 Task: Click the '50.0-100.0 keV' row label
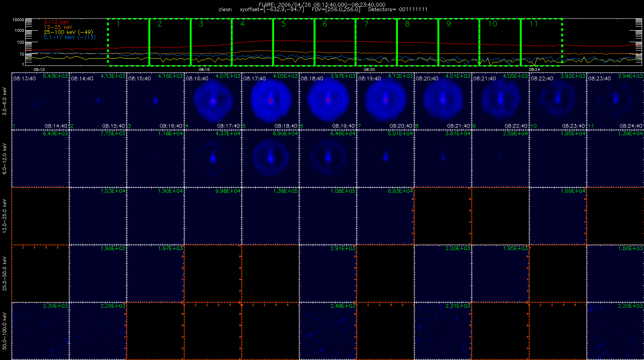pos(5,331)
